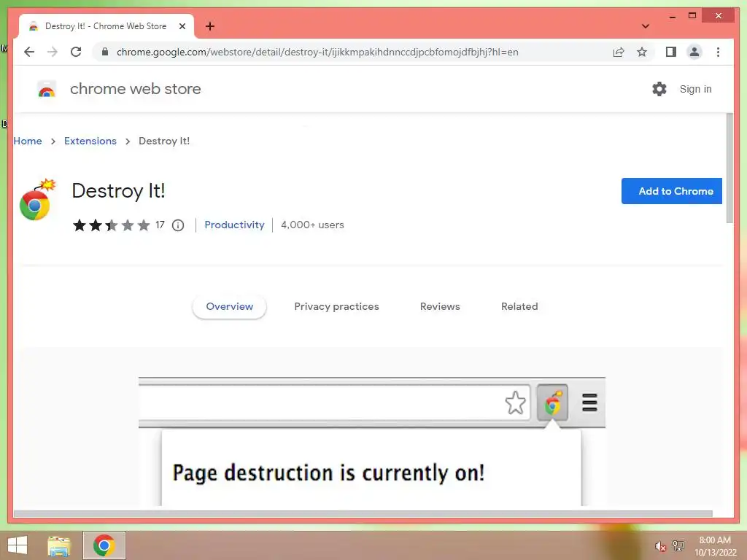Open the taskbar clock and date
This screenshot has width=747, height=560.
(x=715, y=546)
